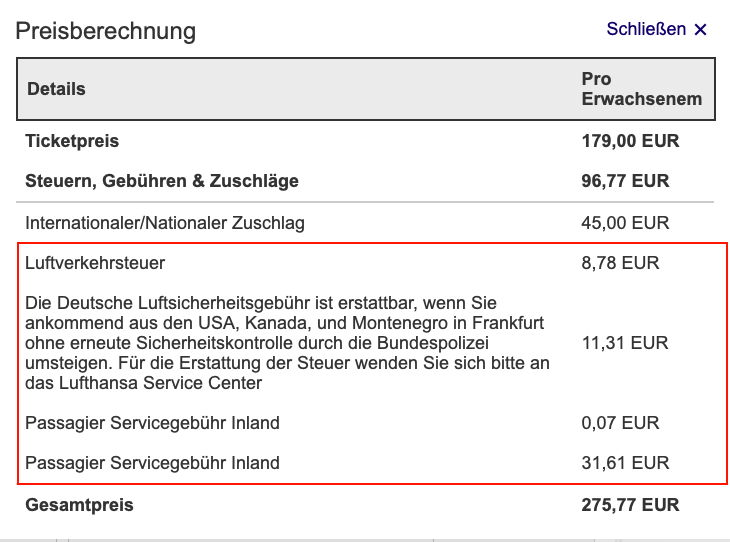Click the Servicegebühr Inland label beside 0,07 EUR

152,423
